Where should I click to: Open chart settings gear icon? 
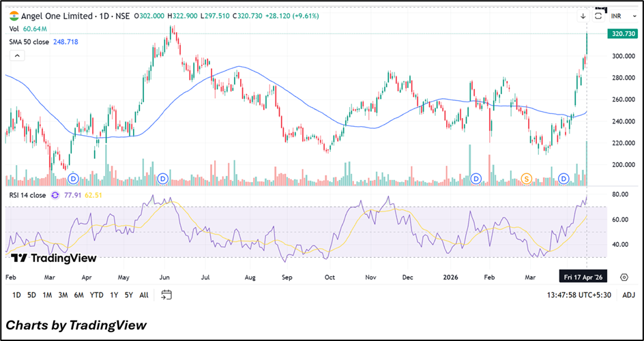click(x=624, y=277)
